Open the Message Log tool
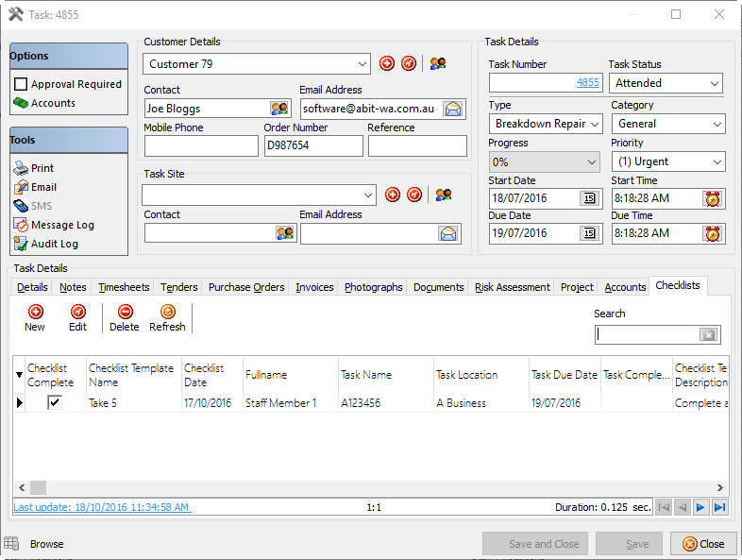Viewport: 742px width, 560px height. [62, 225]
